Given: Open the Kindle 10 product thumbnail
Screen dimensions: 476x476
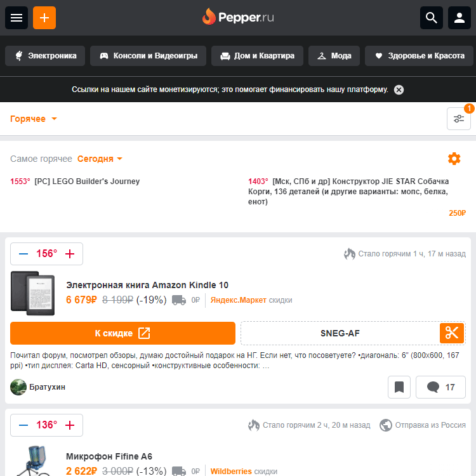Looking at the screenshot, I should (x=33, y=293).
